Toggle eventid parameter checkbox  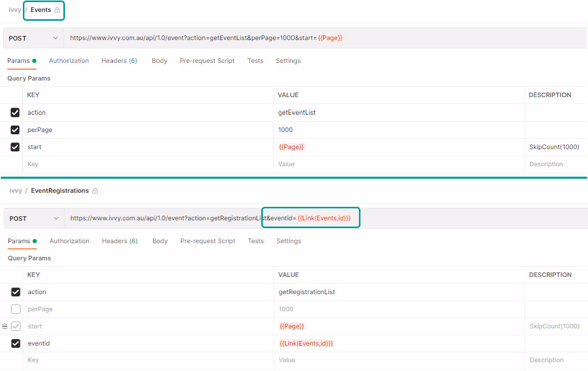coord(16,343)
